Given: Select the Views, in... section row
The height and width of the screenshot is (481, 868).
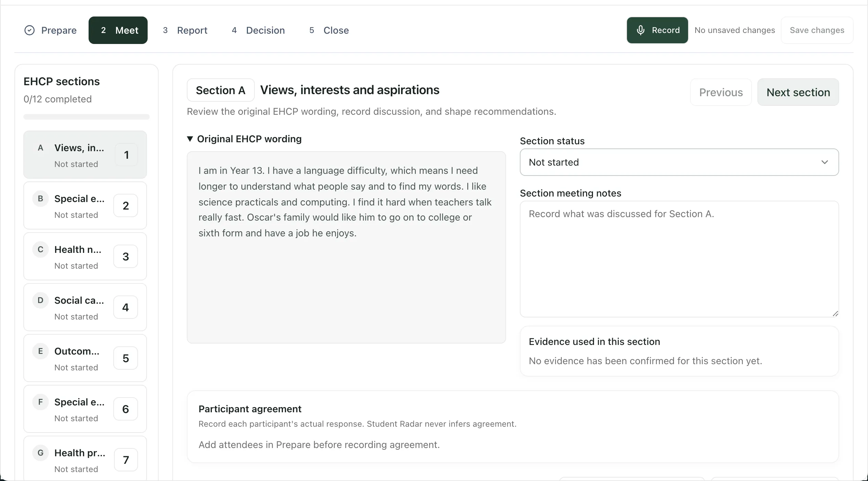Looking at the screenshot, I should pyautogui.click(x=85, y=155).
